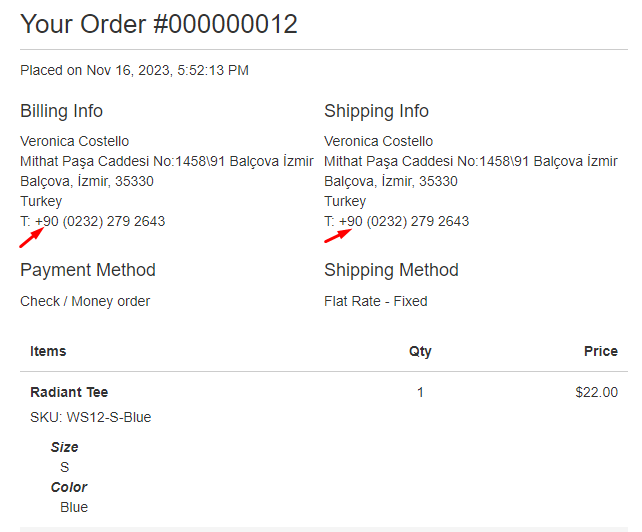This screenshot has height=532, width=642.
Task: Click shipping name Veronica Costello
Action: [x=378, y=141]
